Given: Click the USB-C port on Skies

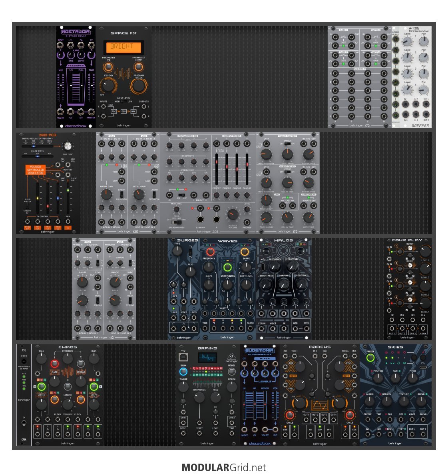Looking at the screenshot, I should click(x=424, y=368).
